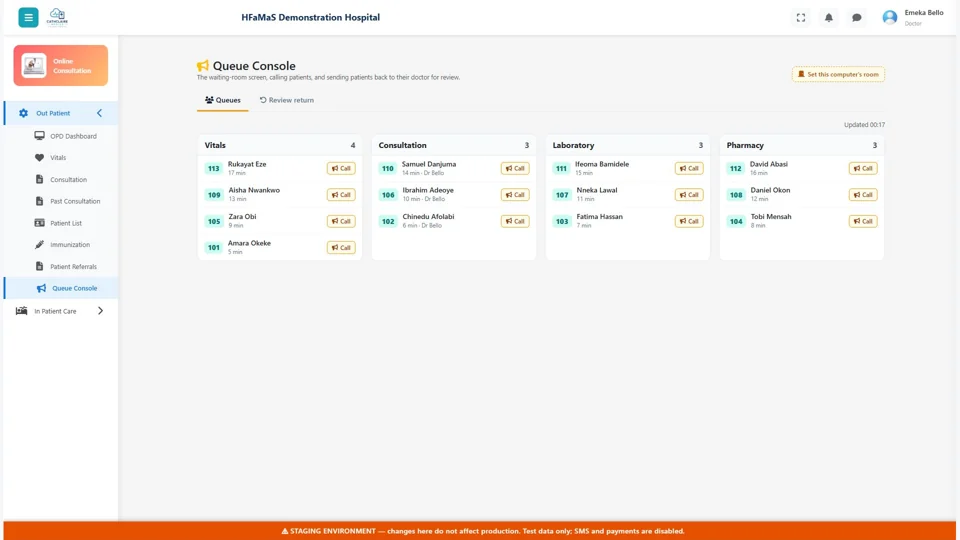Click ticket number 113 badge
The width and height of the screenshot is (960, 540).
tap(214, 168)
